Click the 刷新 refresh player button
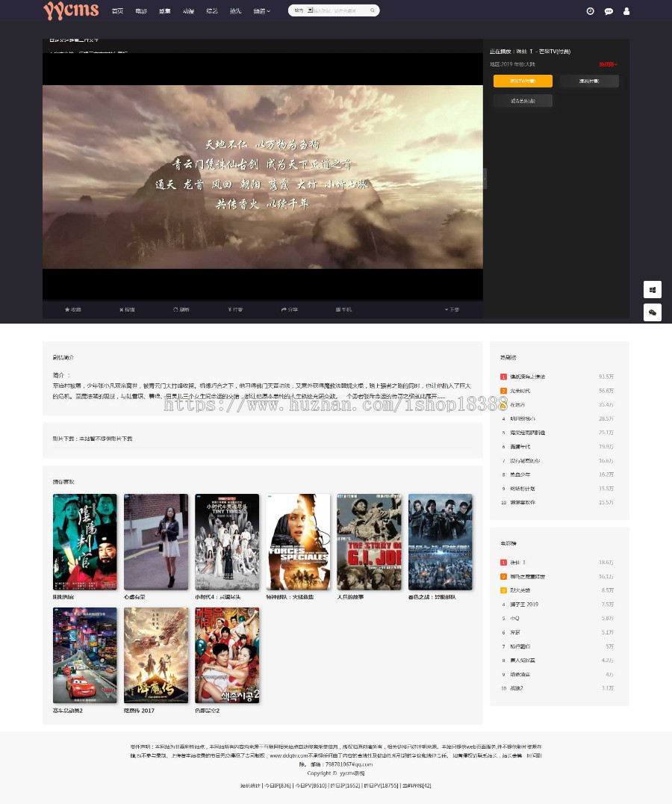This screenshot has width=672, height=804. 181,309
